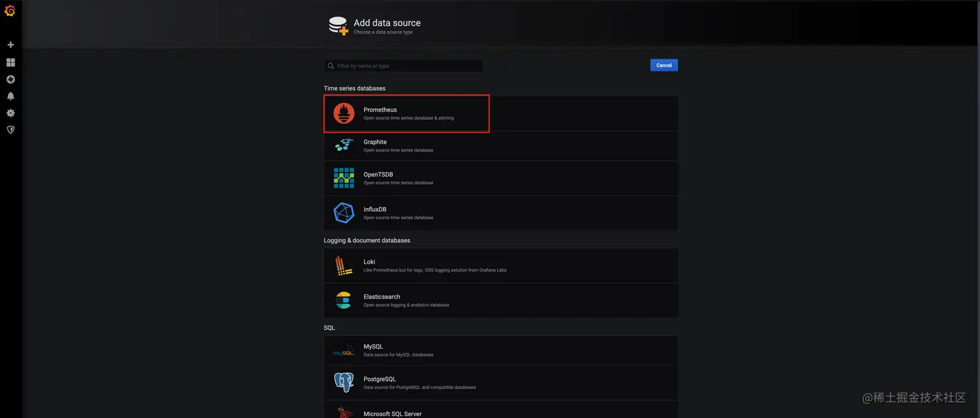This screenshot has width=980, height=418.
Task: Click the search magnifier icon in filter box
Action: pyautogui.click(x=331, y=66)
